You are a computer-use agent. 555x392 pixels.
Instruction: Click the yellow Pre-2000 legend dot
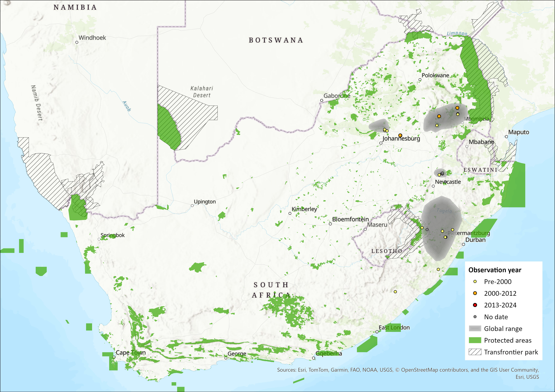coord(475,282)
